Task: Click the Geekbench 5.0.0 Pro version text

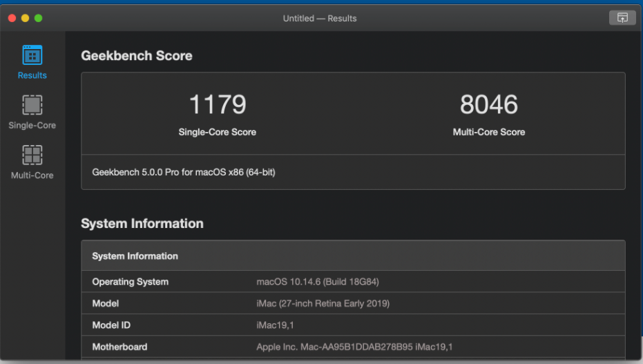Action: 183,172
